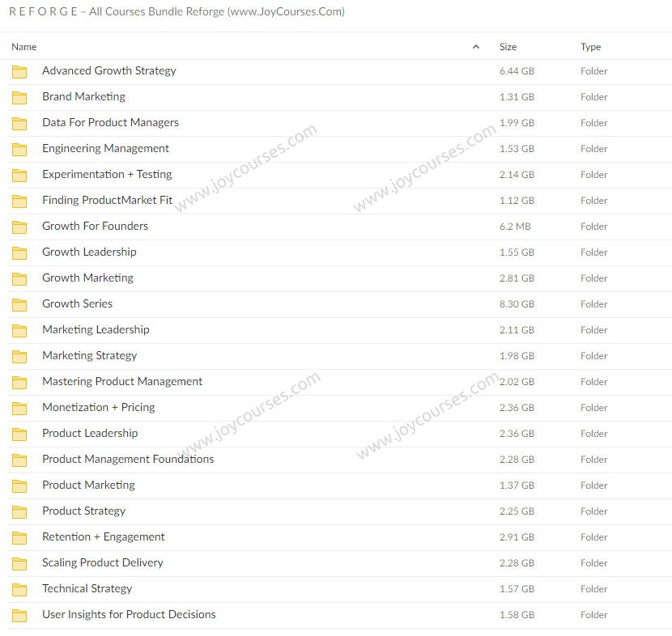This screenshot has width=672, height=636.
Task: Click the Product Marketing folder icon
Action: pyautogui.click(x=19, y=485)
